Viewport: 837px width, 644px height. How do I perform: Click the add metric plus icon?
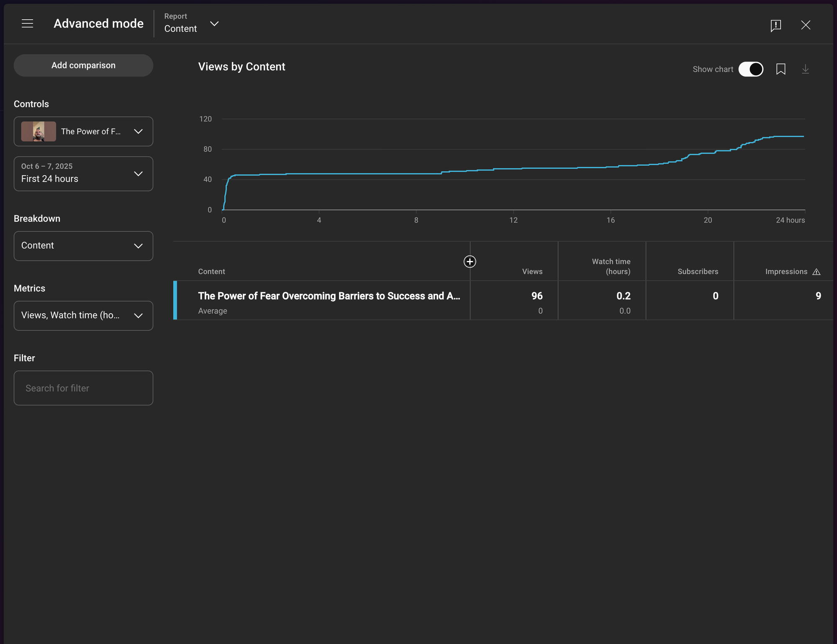tap(470, 261)
